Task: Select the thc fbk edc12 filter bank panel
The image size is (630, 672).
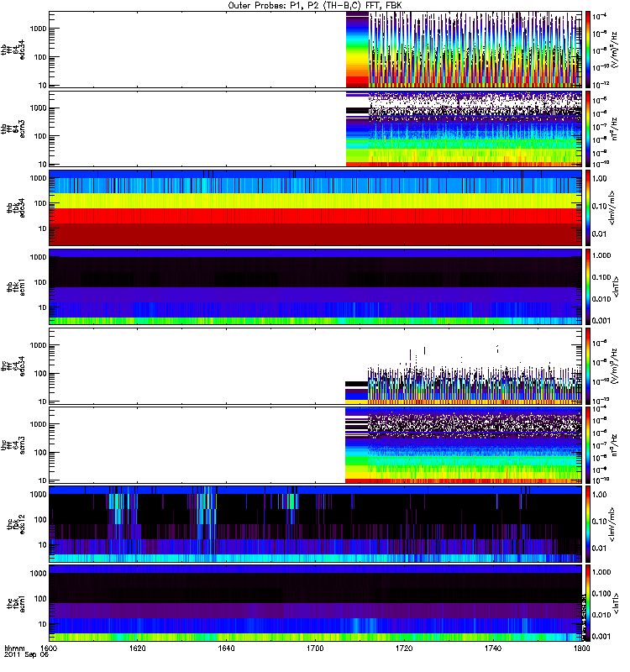Action: click(x=315, y=524)
